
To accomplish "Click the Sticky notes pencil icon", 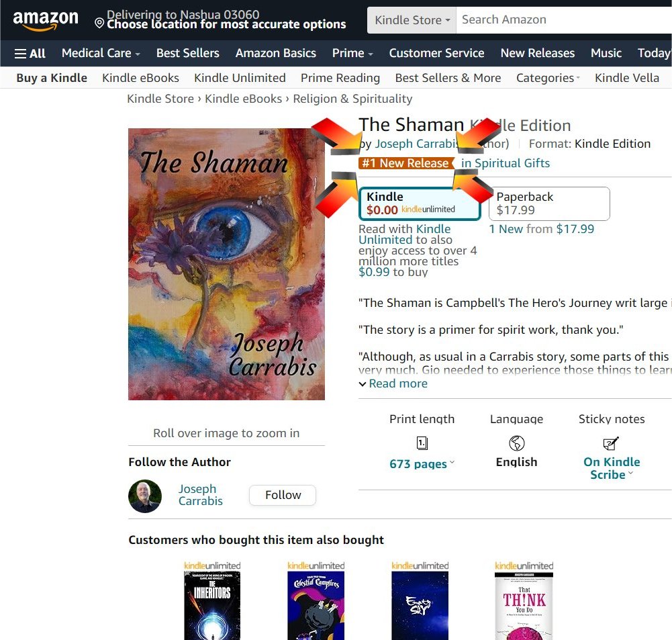I will pos(611,443).
